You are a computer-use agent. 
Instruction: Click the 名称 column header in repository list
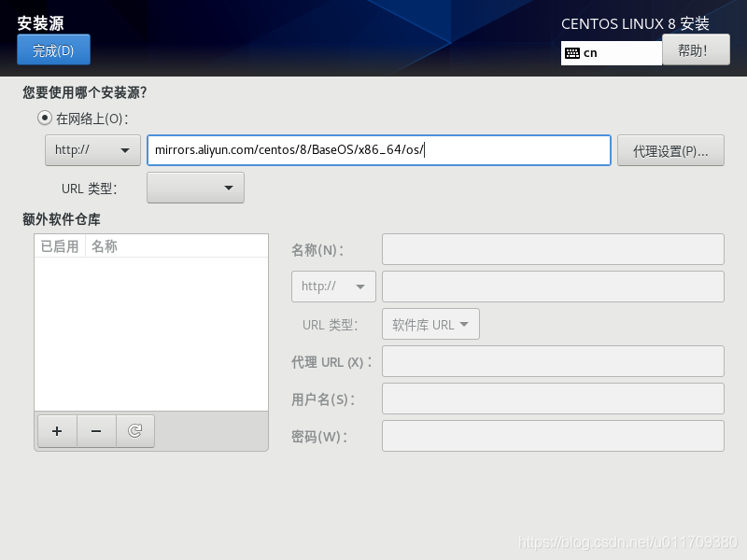tap(105, 246)
